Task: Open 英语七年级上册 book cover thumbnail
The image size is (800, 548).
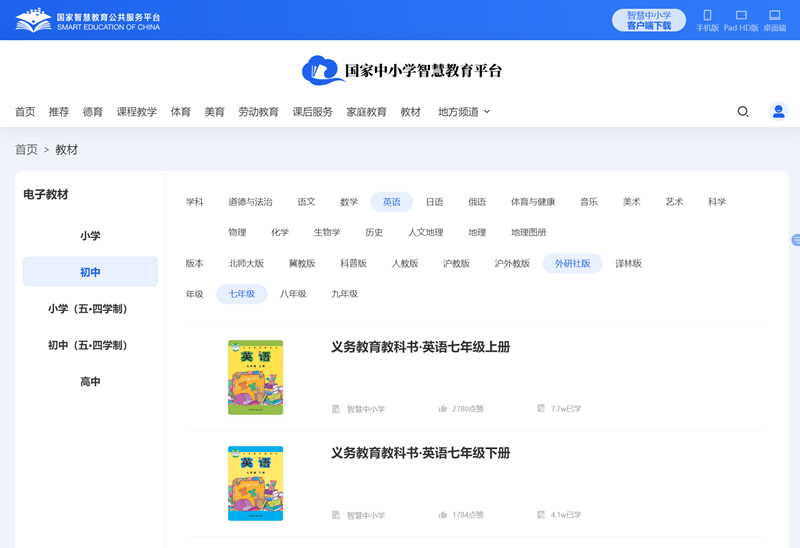Action: pyautogui.click(x=255, y=378)
